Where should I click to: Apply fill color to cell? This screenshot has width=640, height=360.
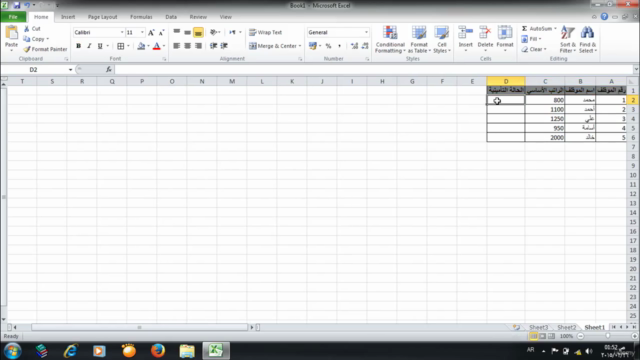coord(141,46)
